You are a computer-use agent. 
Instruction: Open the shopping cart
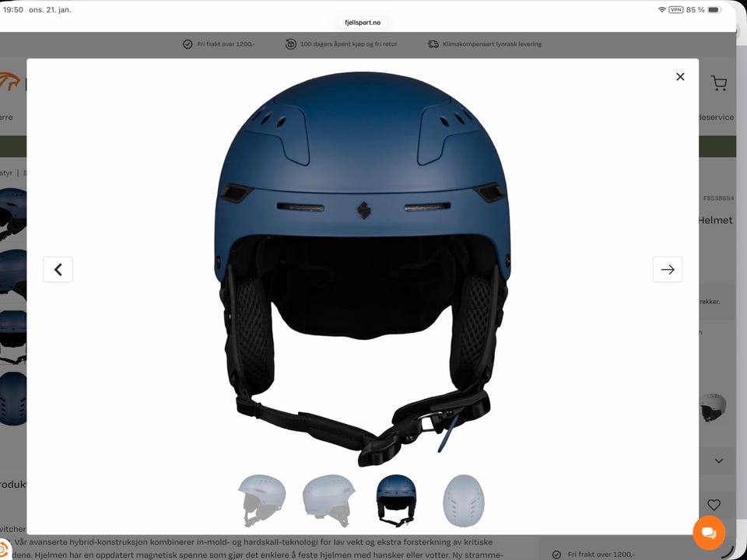719,83
